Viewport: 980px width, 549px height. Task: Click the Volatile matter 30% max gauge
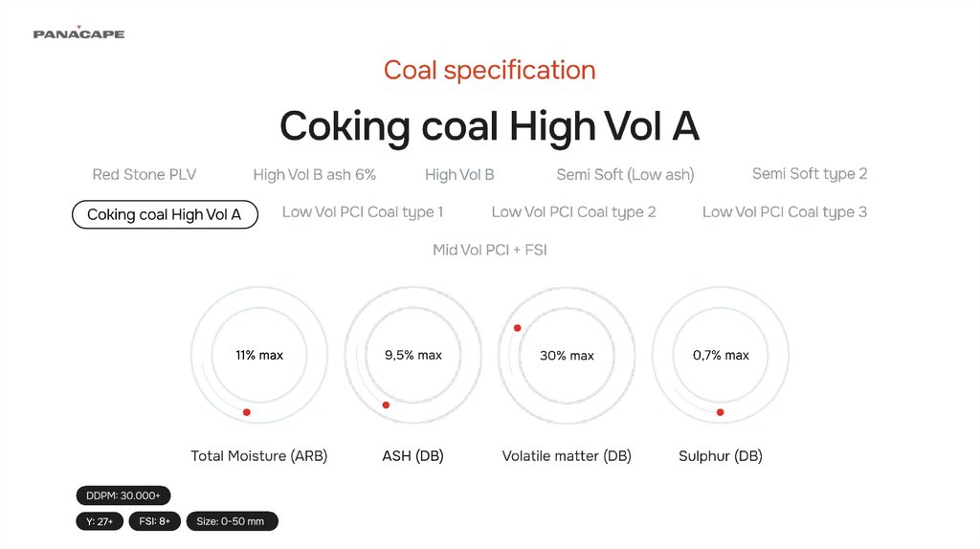point(567,355)
